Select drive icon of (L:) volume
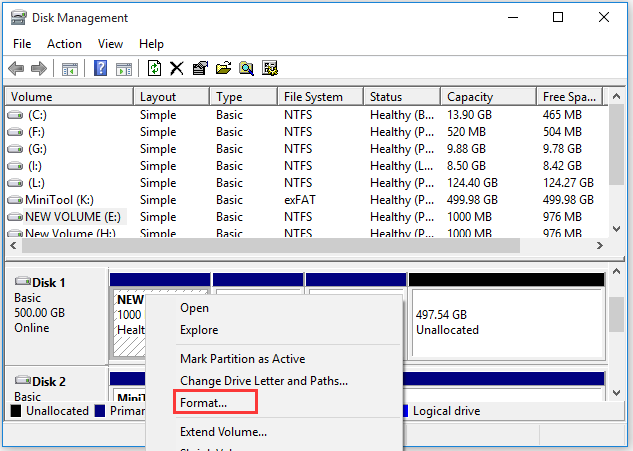Screen dimensions: 633x451 pos(15,183)
